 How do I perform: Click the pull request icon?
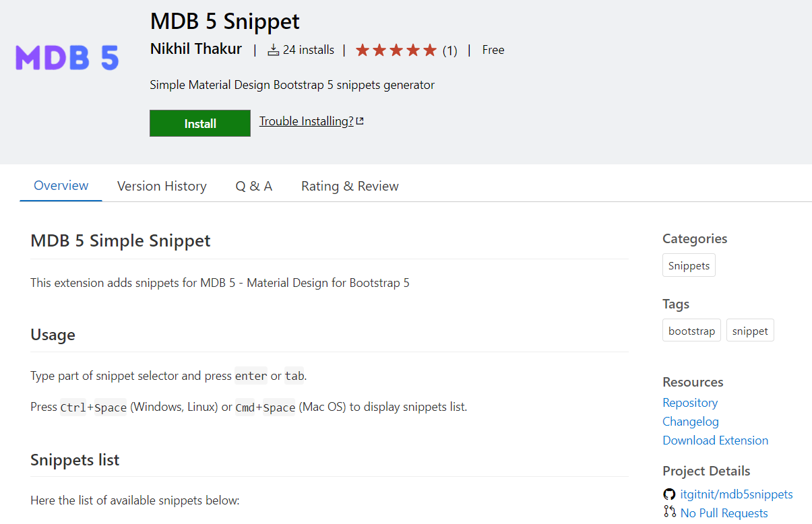coord(669,513)
